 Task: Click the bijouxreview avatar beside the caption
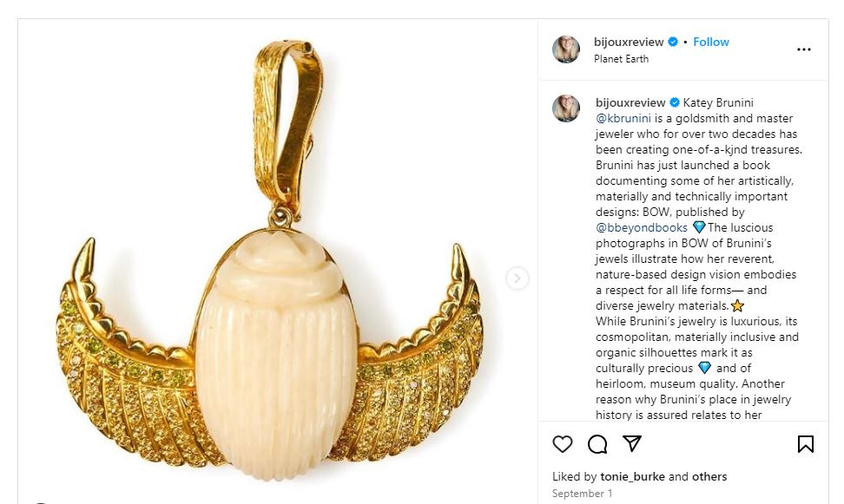click(x=566, y=108)
